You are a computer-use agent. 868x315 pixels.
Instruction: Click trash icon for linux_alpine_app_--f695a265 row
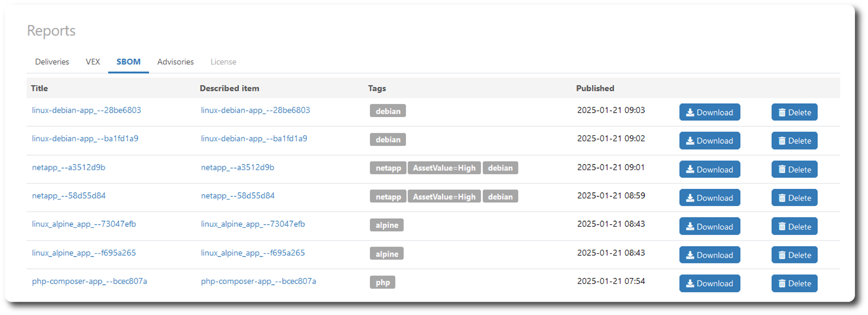click(x=782, y=255)
